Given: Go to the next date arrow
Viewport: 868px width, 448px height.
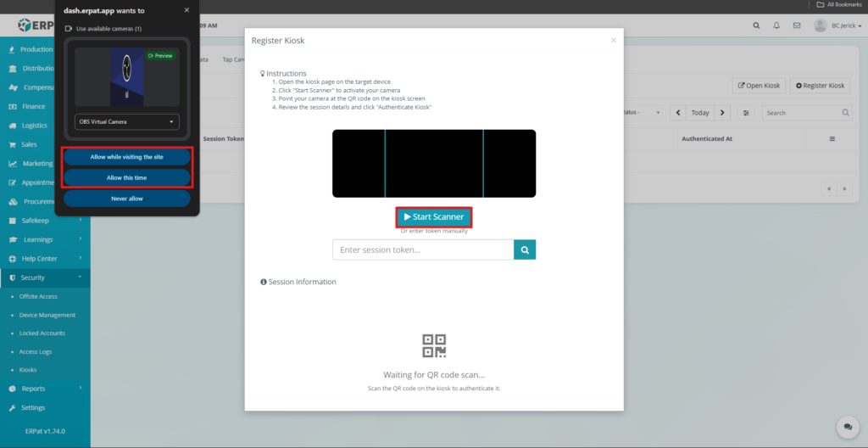Looking at the screenshot, I should coord(722,113).
